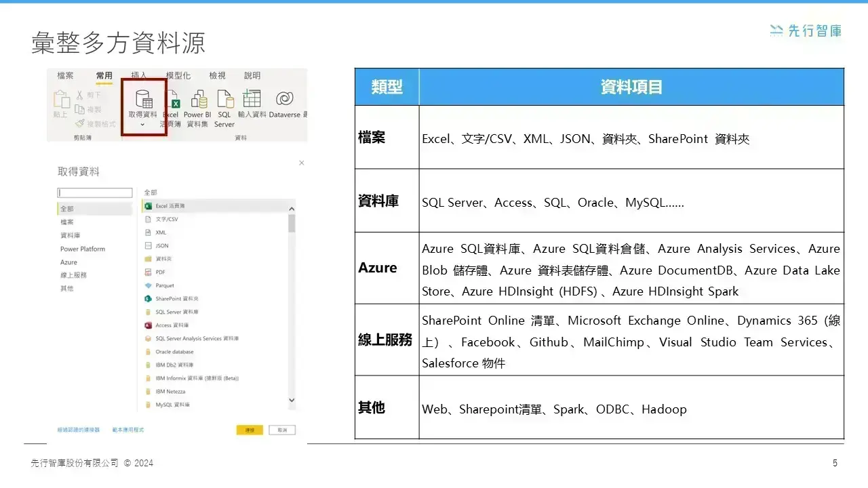Click the connector list scroll-down arrow
This screenshot has width=868, height=488.
tap(292, 401)
